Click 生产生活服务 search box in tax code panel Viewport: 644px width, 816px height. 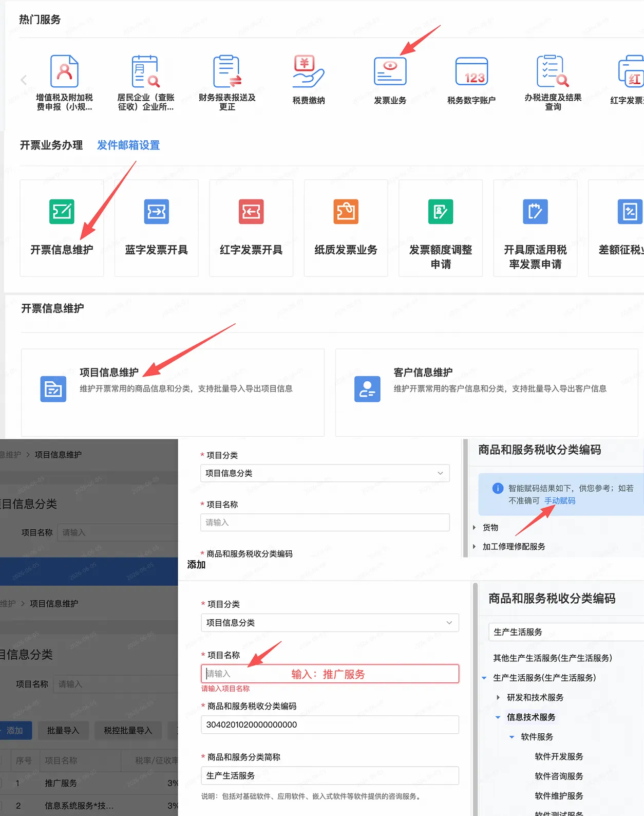566,632
